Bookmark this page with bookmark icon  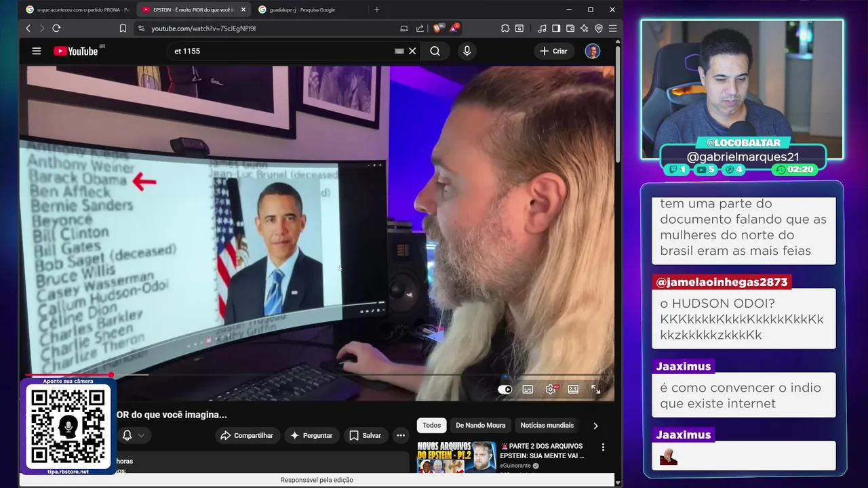[123, 28]
